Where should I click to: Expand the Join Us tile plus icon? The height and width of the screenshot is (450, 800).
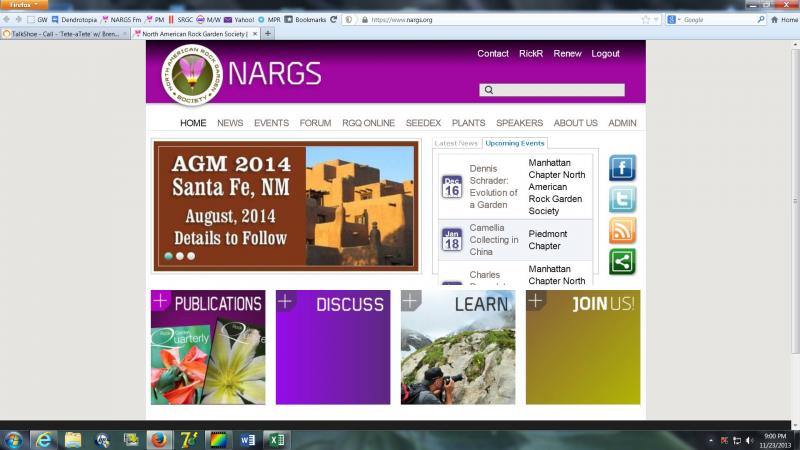535,300
